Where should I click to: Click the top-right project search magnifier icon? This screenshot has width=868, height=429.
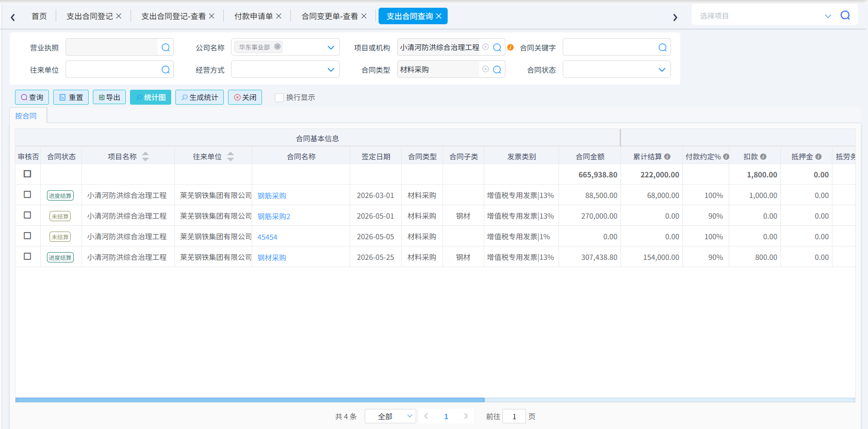coord(845,15)
